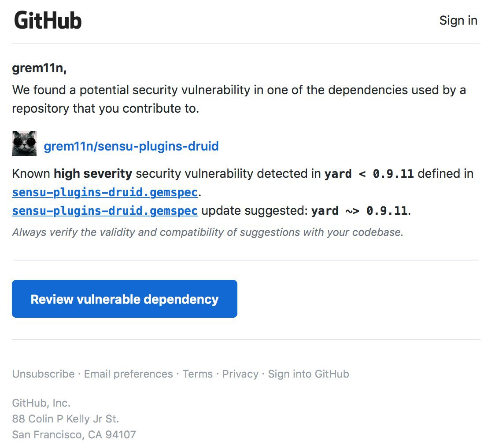This screenshot has height=448, width=495.
Task: Click the 'yard ~> 0.9.11' suggested version text
Action: tap(359, 211)
